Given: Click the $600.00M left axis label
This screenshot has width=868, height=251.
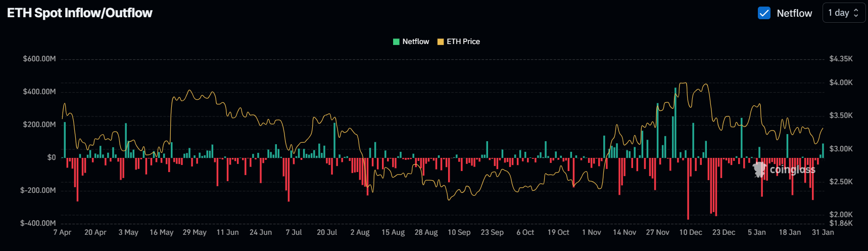Looking at the screenshot, I should point(39,59).
